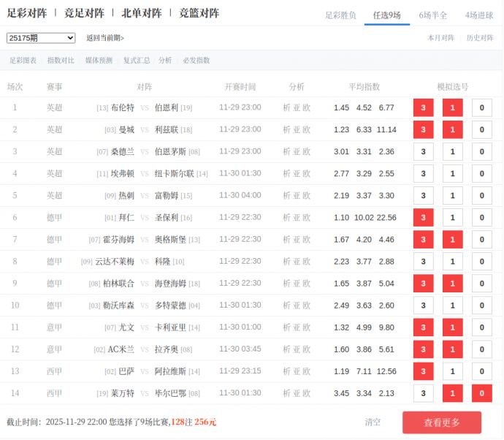Viewport: 504px width, 440px height.
Task: Deselect pick 0 for 莱万特 vs 毕尔巴鄂
Action: pos(481,393)
